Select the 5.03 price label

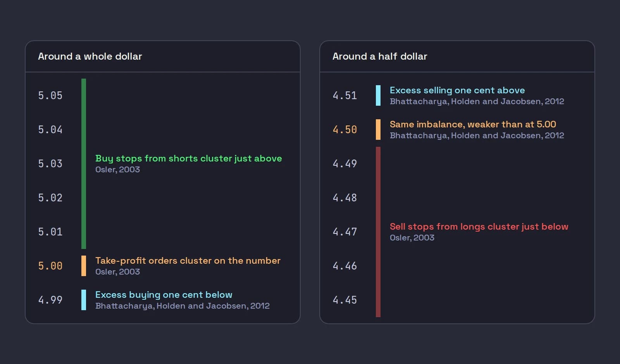coord(50,164)
